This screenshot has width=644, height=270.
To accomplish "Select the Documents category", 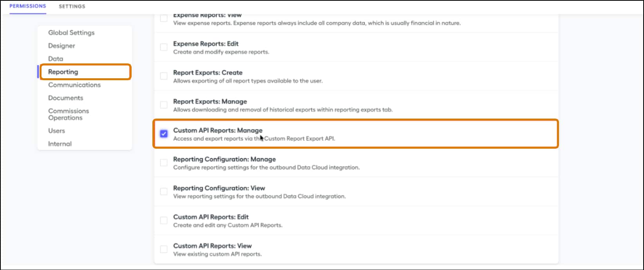I will (x=66, y=98).
